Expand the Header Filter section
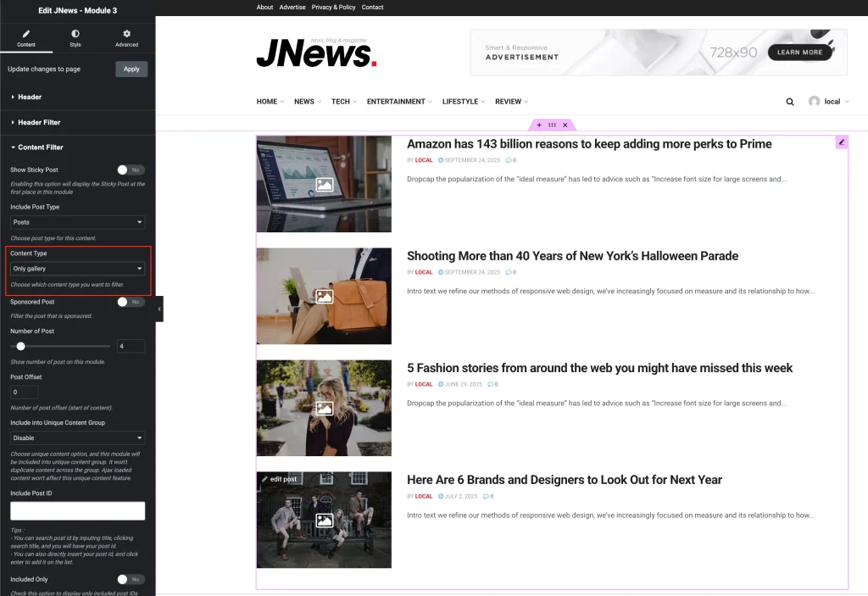Screen dimensions: 868x596 pos(39,122)
